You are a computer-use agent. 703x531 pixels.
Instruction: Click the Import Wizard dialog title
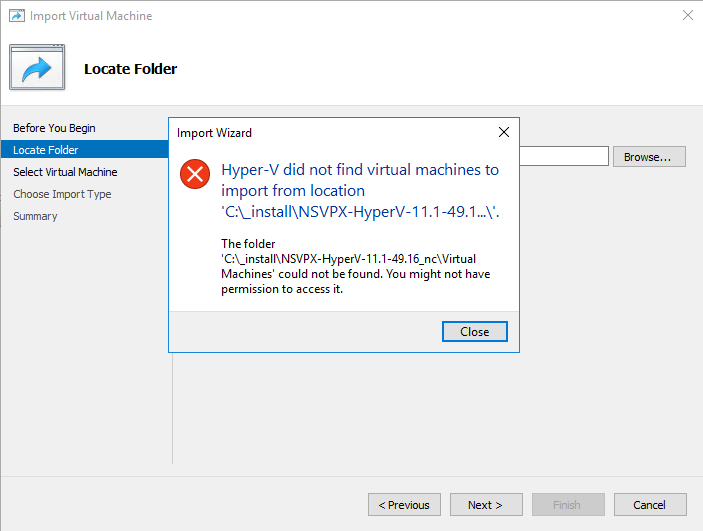(x=214, y=133)
